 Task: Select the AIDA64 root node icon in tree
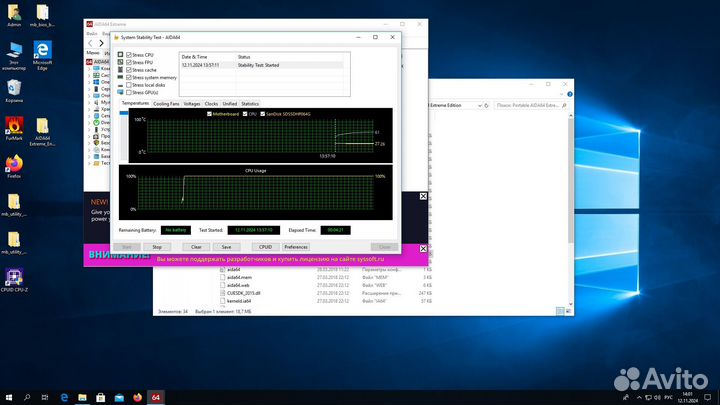89,62
